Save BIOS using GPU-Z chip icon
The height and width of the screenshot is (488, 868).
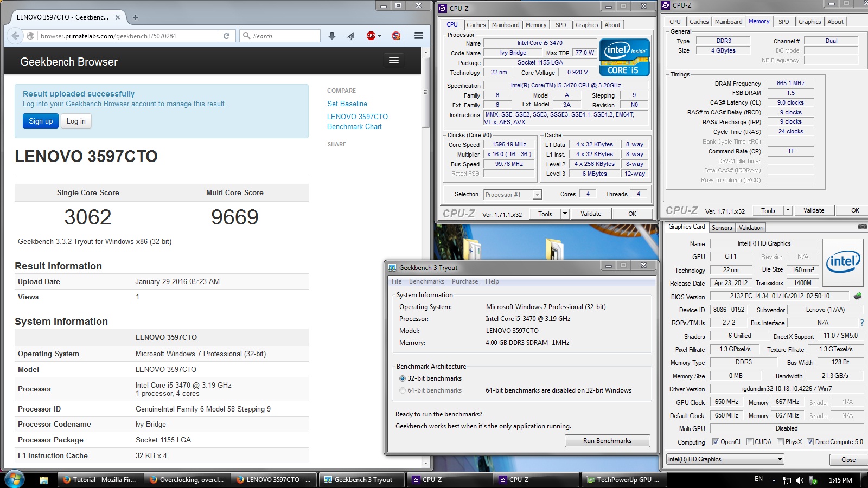point(857,296)
